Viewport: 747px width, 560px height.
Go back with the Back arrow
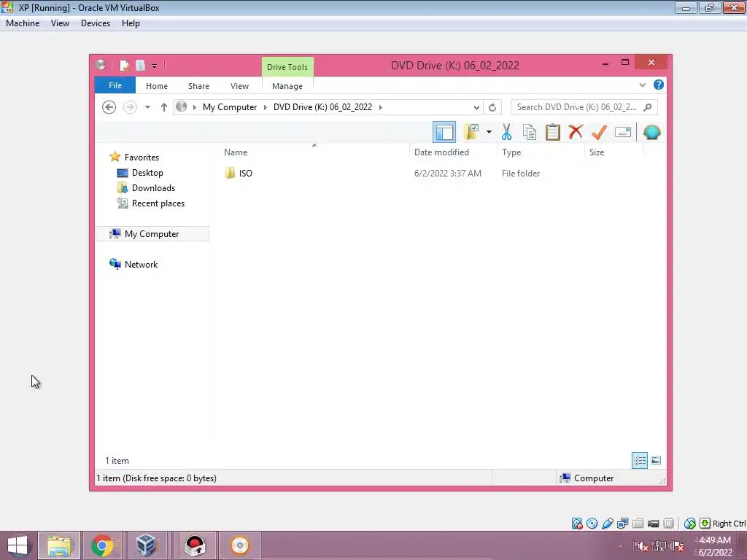pos(109,107)
